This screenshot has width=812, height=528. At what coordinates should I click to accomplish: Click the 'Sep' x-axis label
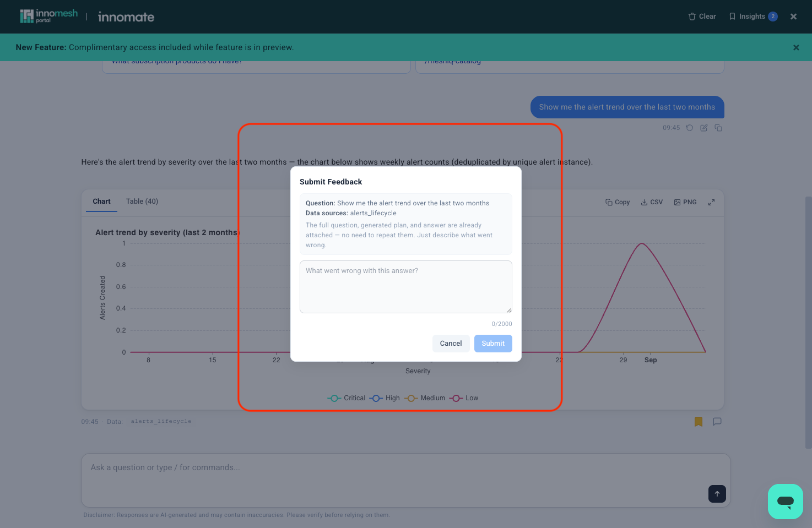click(651, 360)
